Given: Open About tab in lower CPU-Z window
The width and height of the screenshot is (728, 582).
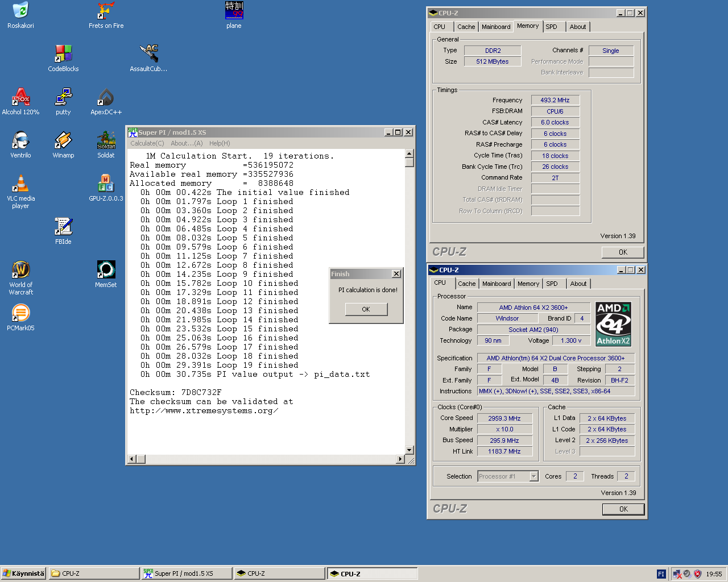Looking at the screenshot, I should [578, 284].
